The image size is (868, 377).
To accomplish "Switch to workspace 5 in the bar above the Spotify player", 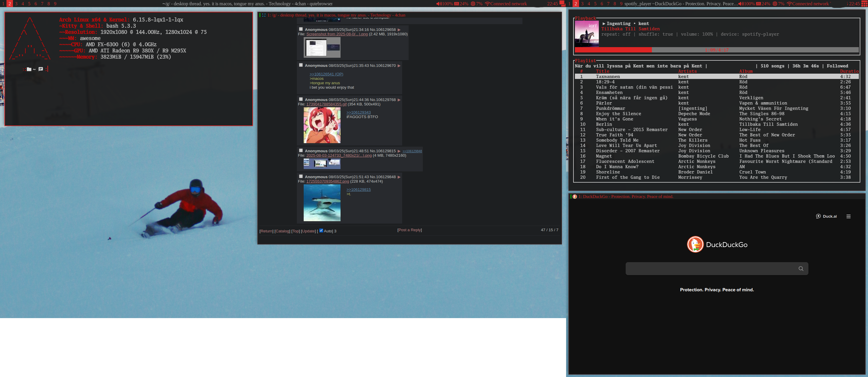I will (x=595, y=4).
